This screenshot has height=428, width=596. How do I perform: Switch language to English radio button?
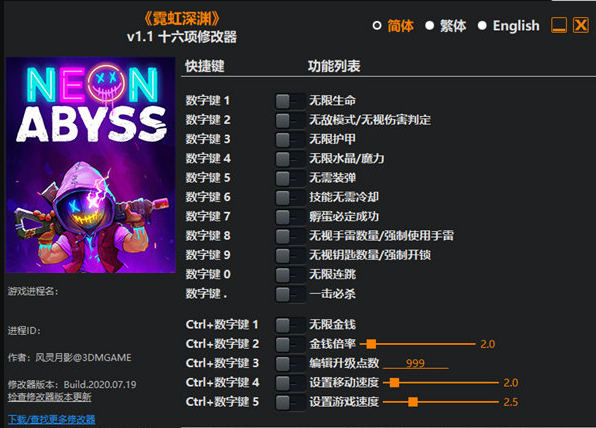(482, 26)
